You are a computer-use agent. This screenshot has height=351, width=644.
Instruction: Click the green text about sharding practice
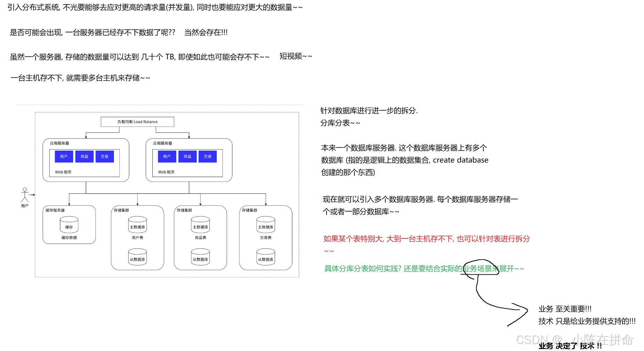424,269
